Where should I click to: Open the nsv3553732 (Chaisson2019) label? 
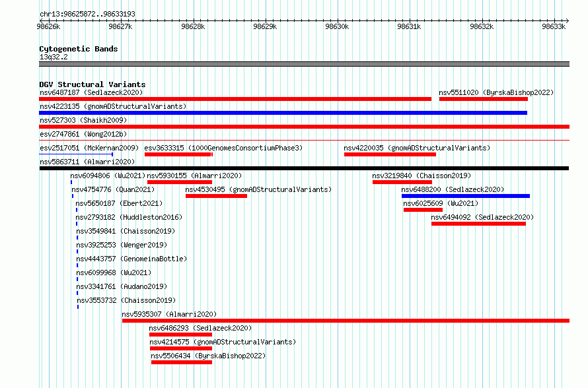pyautogui.click(x=126, y=300)
